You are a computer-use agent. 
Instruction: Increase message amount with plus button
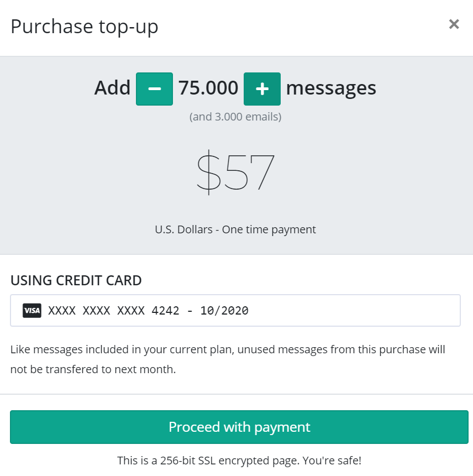pos(262,89)
